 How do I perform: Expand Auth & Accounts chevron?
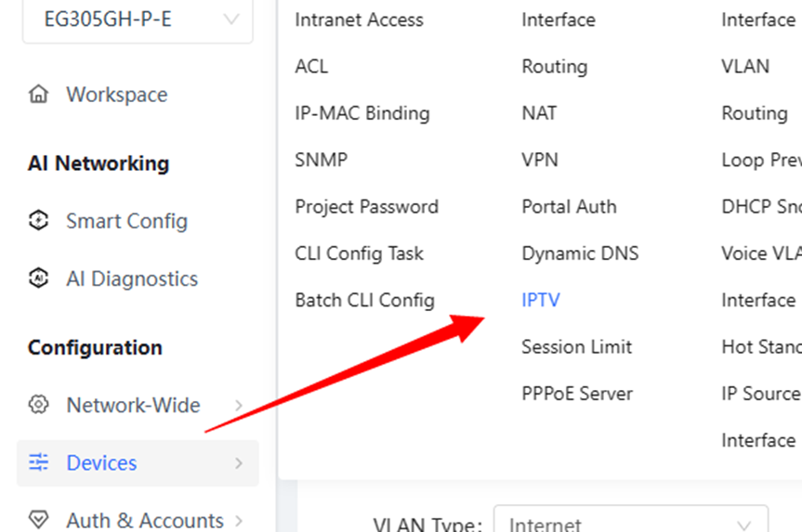coord(238,521)
